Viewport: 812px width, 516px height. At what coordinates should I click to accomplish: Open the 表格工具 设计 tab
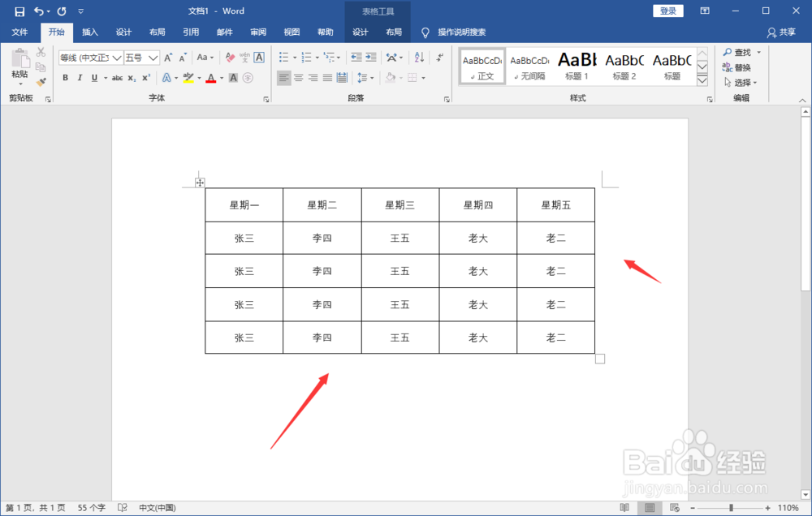point(361,32)
